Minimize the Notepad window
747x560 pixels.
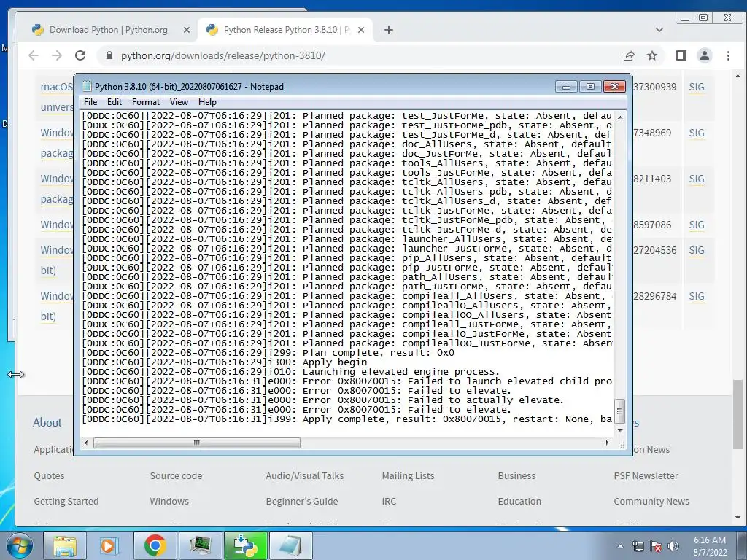(x=566, y=86)
